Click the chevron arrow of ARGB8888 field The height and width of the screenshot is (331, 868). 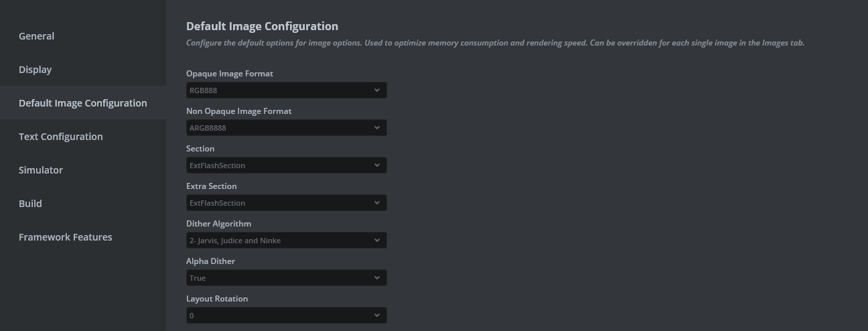pyautogui.click(x=377, y=128)
